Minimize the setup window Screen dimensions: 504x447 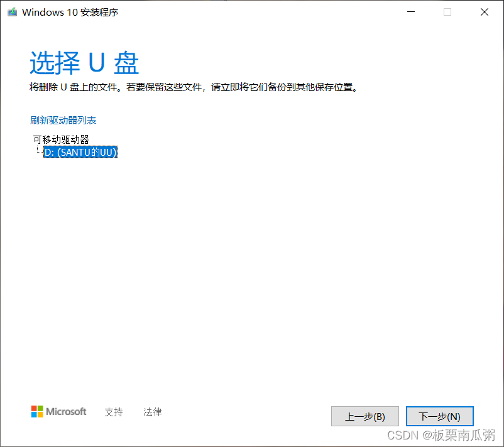[411, 12]
